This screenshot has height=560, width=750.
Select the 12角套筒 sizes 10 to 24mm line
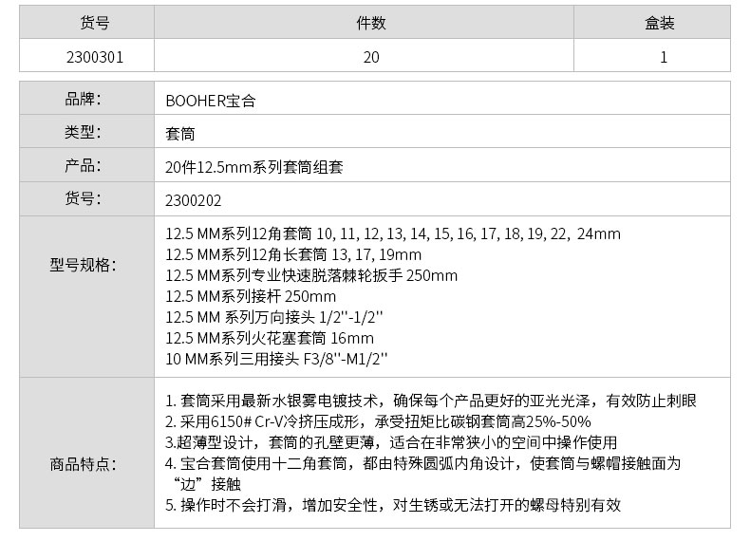[392, 233]
